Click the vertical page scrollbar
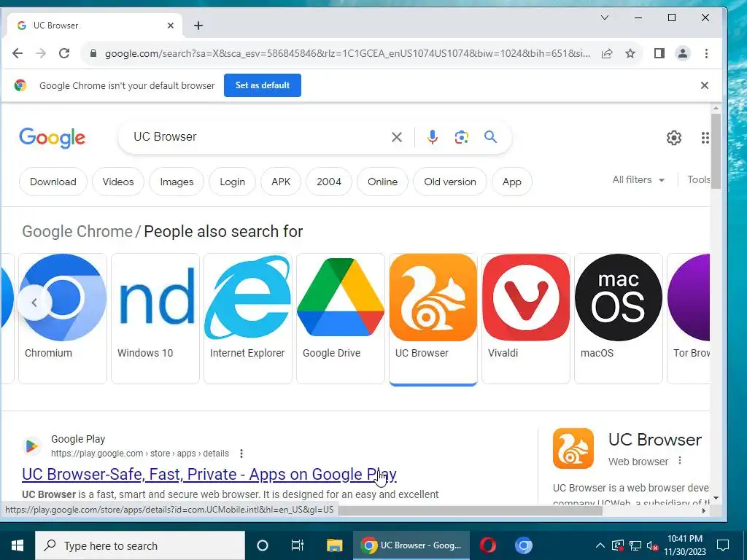This screenshot has width=747, height=560. click(x=716, y=152)
